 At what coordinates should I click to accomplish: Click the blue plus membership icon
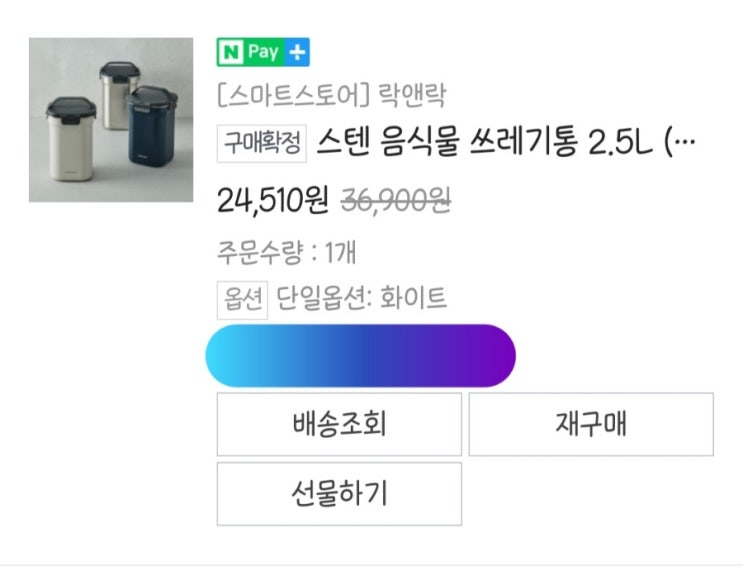298,51
